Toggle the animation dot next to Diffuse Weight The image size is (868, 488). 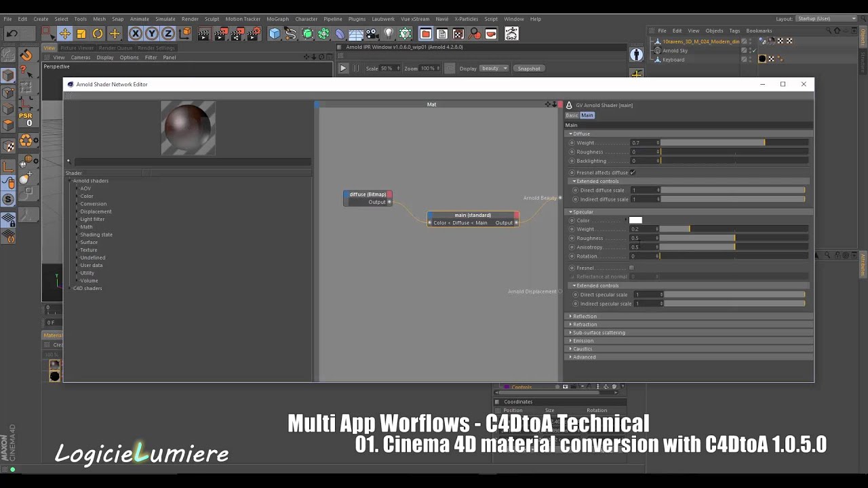pyautogui.click(x=572, y=143)
